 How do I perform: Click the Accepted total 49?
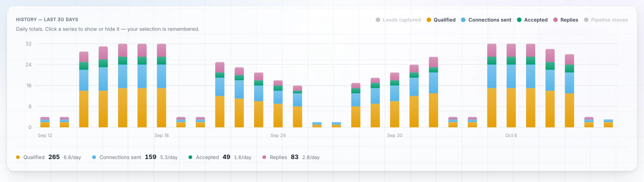[226, 157]
